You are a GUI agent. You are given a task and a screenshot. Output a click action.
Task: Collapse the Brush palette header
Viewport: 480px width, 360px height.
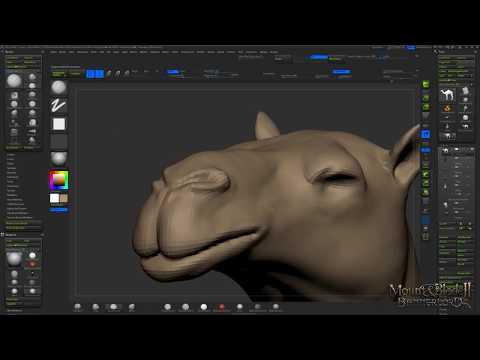coord(10,52)
